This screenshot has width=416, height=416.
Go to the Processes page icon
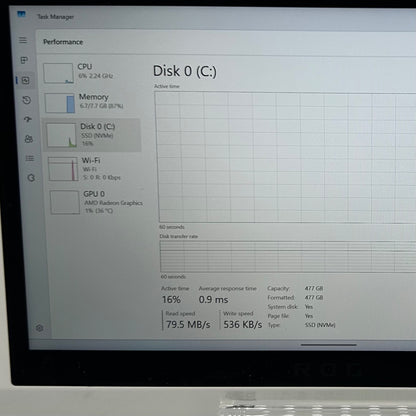tap(24, 60)
